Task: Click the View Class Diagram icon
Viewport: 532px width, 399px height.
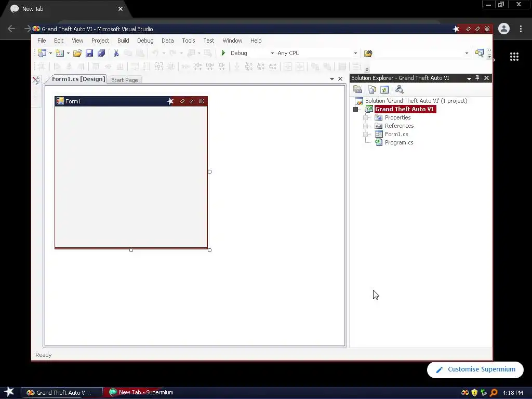Action: pos(400,89)
